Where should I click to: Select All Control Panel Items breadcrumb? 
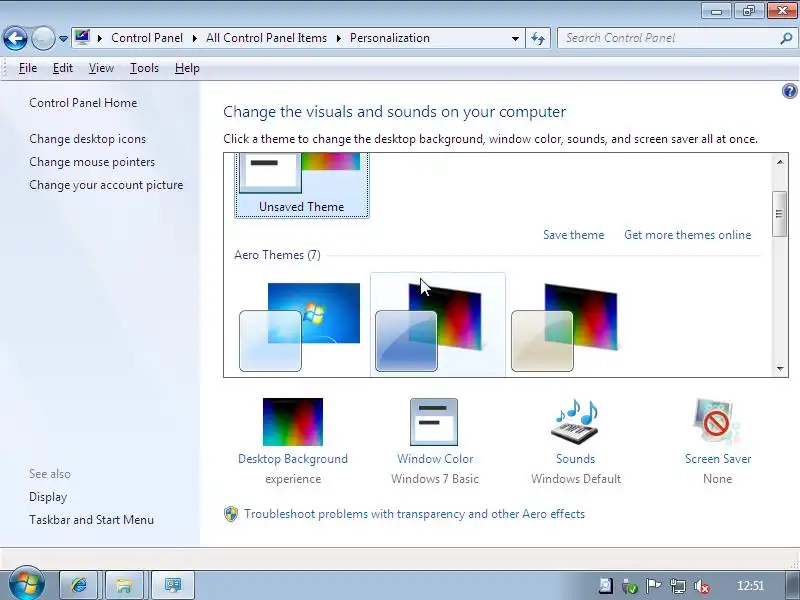266,38
